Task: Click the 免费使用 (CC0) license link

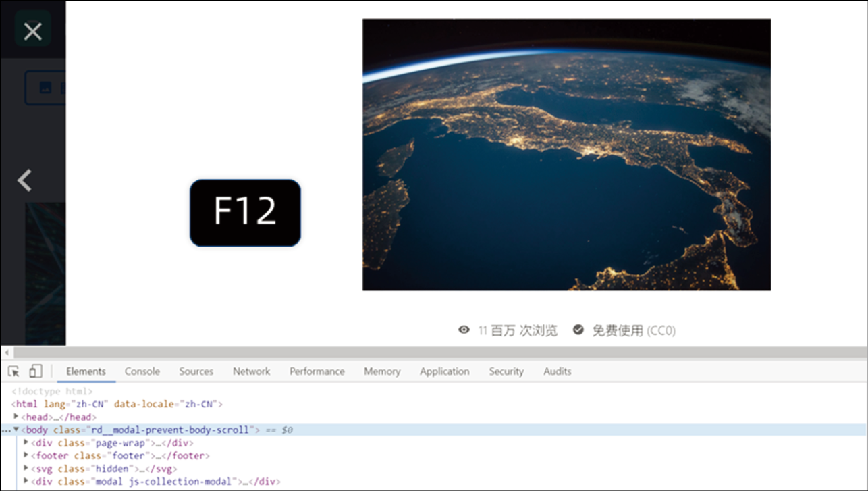Action: tap(633, 330)
